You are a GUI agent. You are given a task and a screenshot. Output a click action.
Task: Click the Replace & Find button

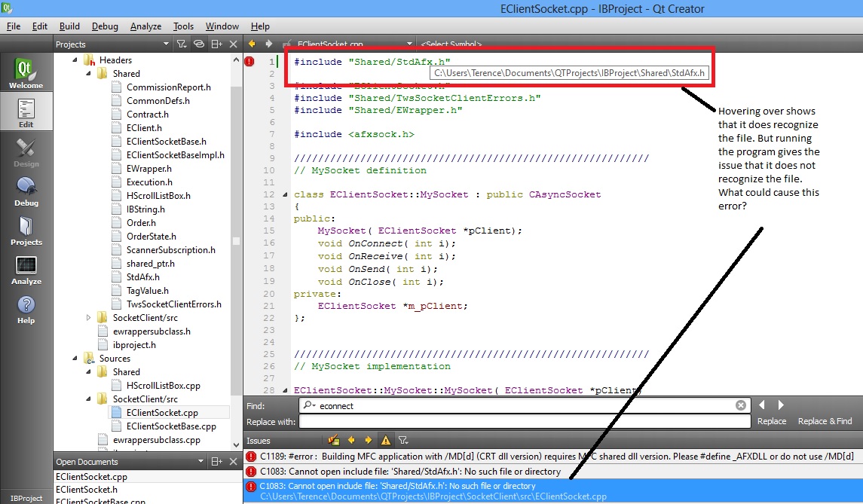[825, 421]
